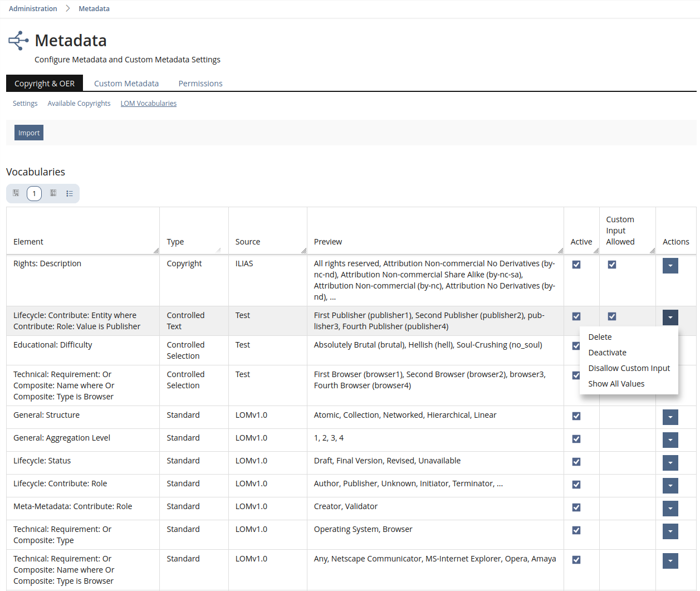The width and height of the screenshot is (700, 591).
Task: Select Show All Values in actions menu
Action: (x=616, y=384)
